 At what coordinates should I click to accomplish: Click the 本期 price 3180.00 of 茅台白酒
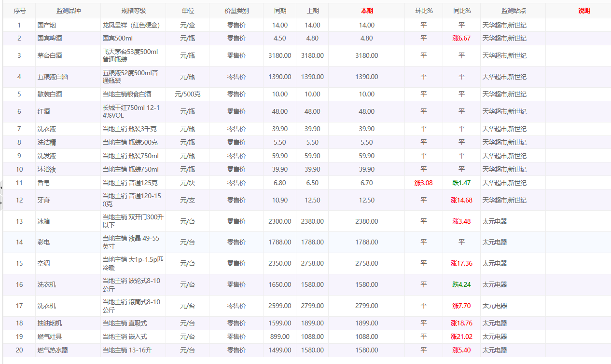[x=367, y=55]
